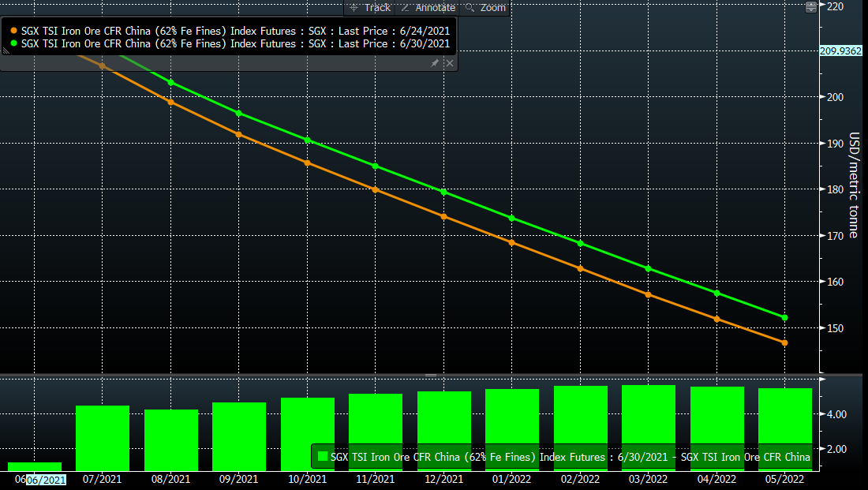Close the legend box
The width and height of the screenshot is (868, 490).
pos(449,63)
